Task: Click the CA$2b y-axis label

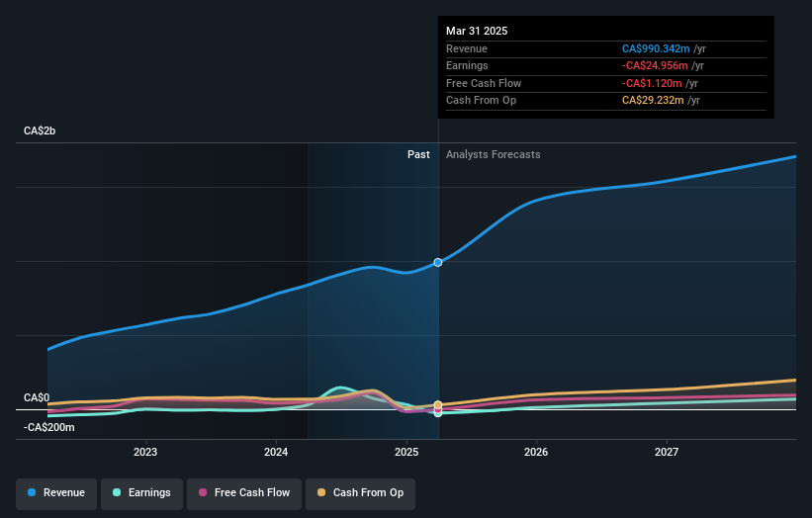Action: click(40, 130)
